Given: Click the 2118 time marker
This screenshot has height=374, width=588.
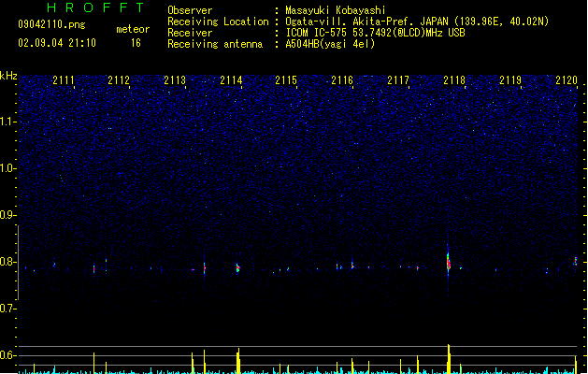Looking at the screenshot, I should point(454,80).
